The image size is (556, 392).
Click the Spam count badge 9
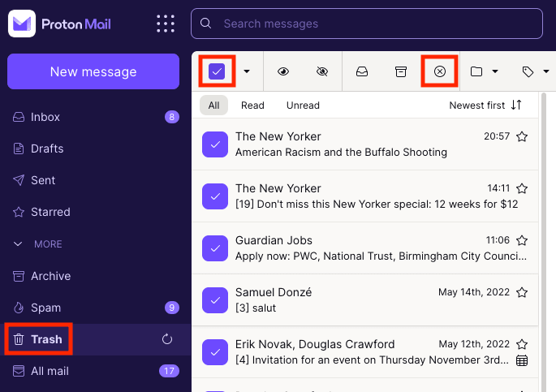point(172,308)
